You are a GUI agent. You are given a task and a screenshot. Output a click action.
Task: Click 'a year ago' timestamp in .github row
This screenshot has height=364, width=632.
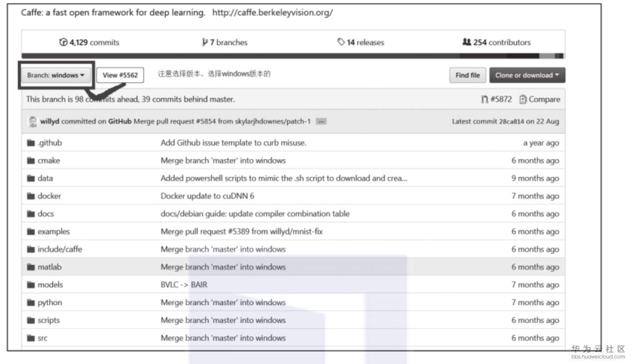[541, 143]
